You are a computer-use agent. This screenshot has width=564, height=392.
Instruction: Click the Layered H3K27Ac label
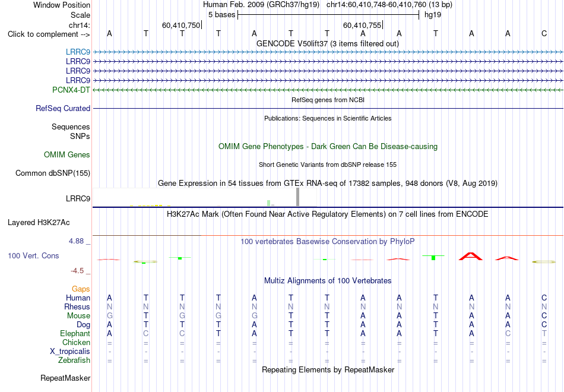[x=39, y=223]
